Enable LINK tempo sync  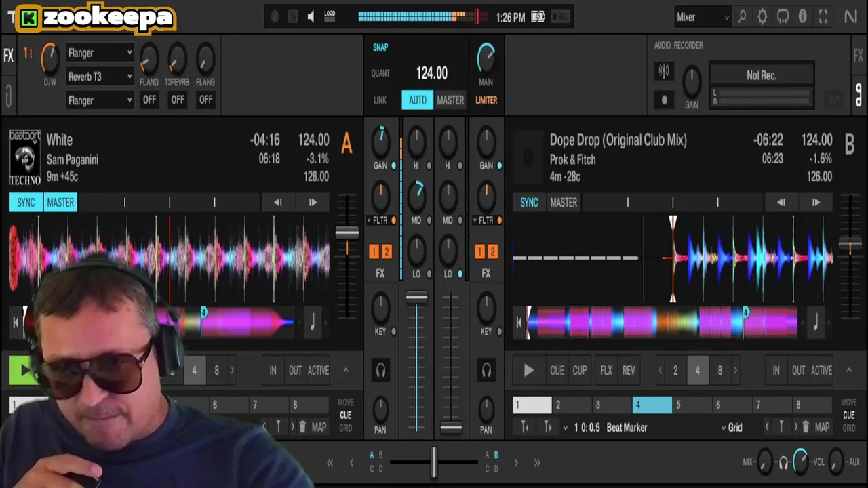click(380, 100)
